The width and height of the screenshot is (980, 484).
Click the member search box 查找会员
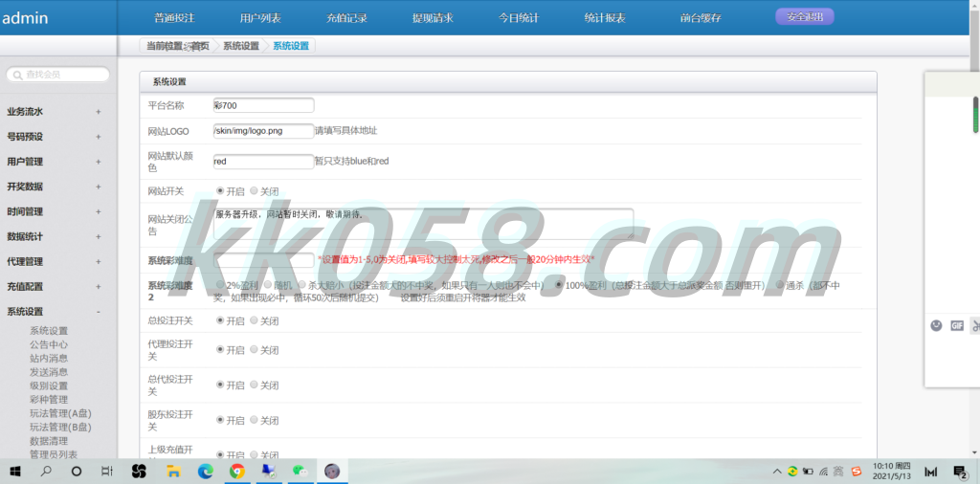coord(58,75)
